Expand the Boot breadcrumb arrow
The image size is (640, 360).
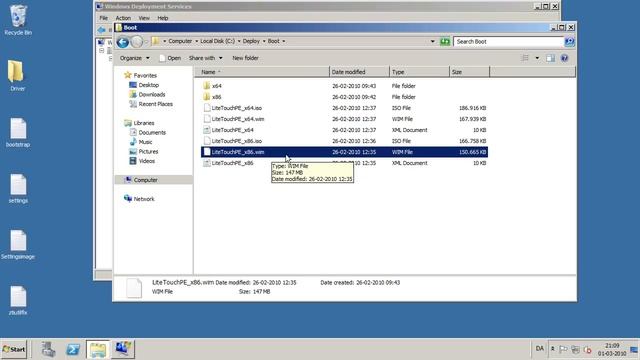284,42
